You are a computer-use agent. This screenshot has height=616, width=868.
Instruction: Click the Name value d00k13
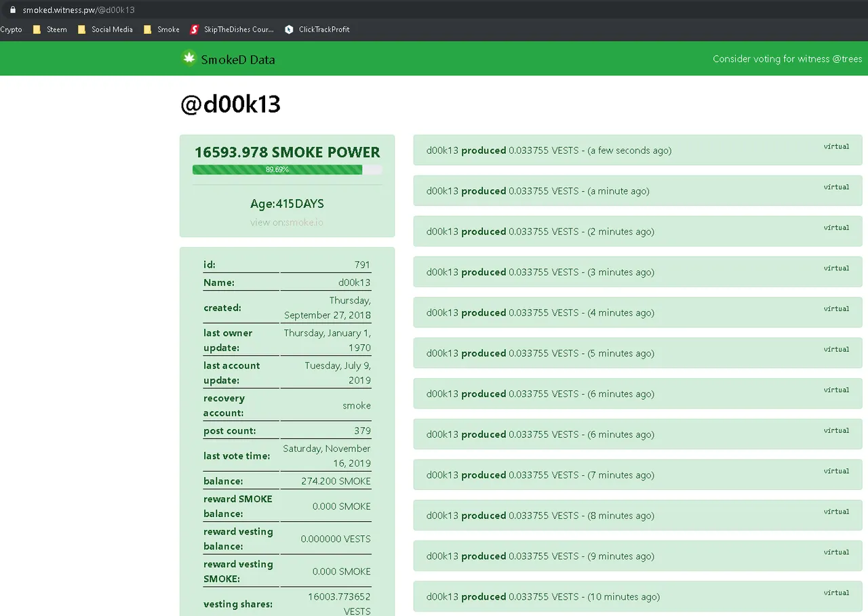355,283
